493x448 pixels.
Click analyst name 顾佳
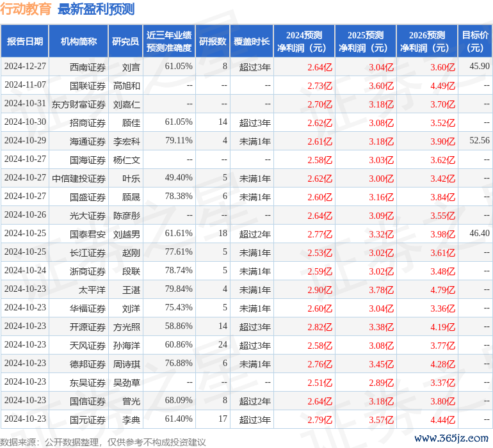tap(131, 123)
